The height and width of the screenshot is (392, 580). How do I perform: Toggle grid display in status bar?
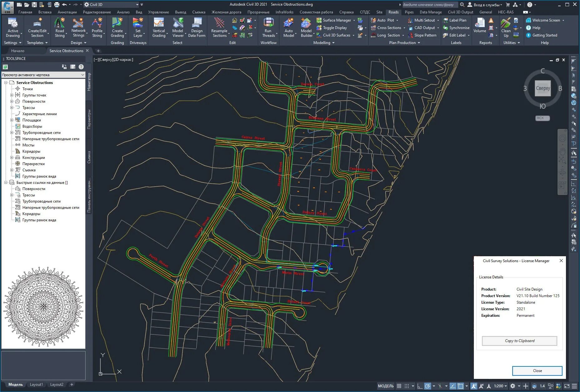(x=399, y=386)
